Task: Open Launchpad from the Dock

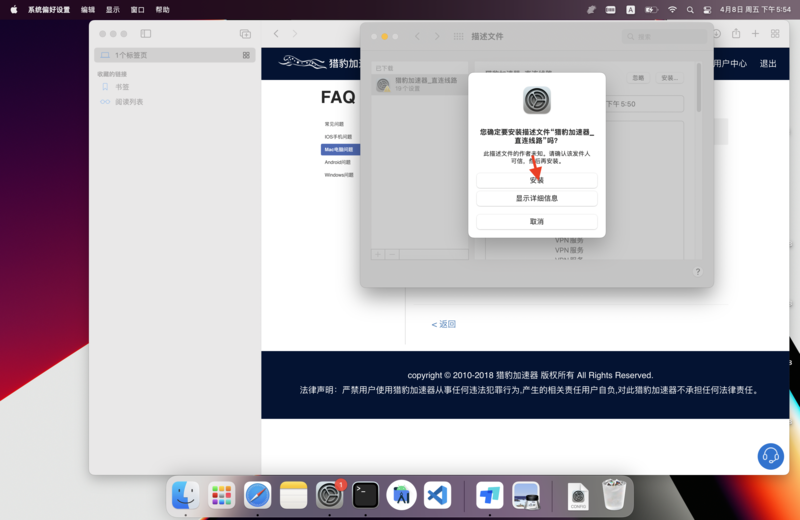Action: pyautogui.click(x=221, y=495)
